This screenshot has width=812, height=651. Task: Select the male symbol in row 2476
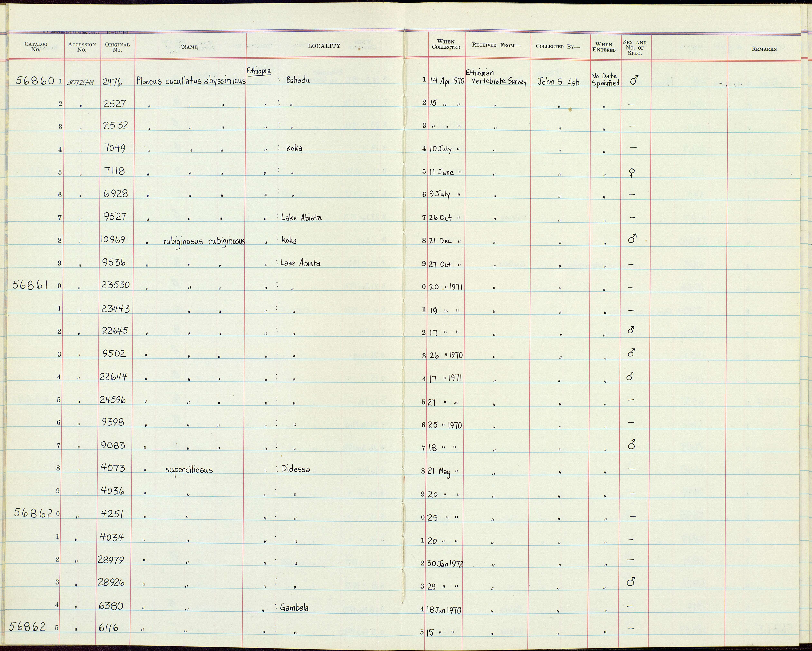634,80
